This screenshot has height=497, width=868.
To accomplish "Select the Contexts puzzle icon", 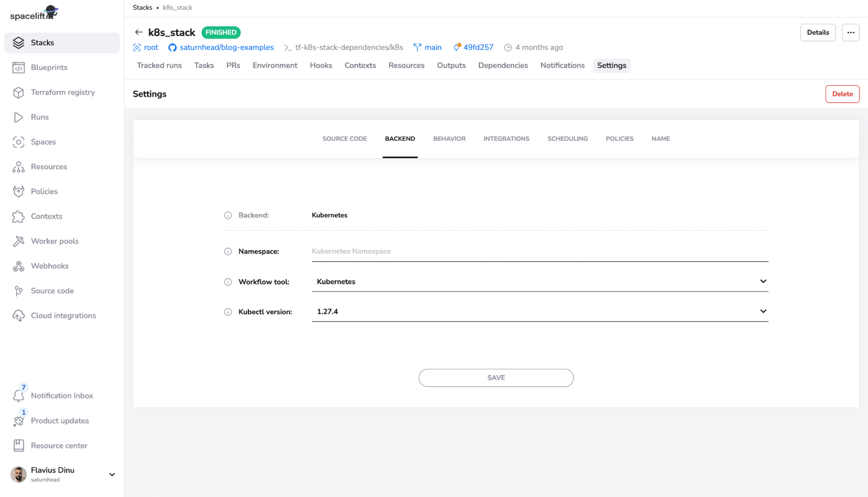I will coord(18,216).
